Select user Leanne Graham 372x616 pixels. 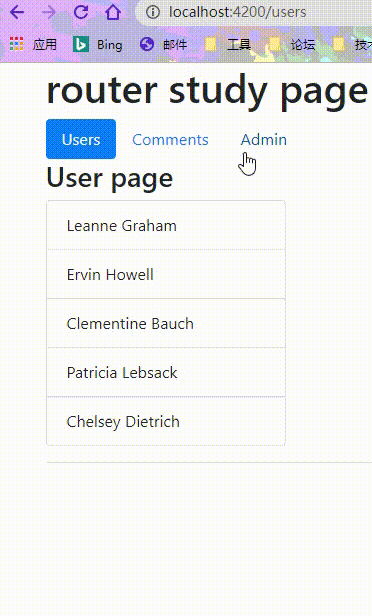click(166, 226)
